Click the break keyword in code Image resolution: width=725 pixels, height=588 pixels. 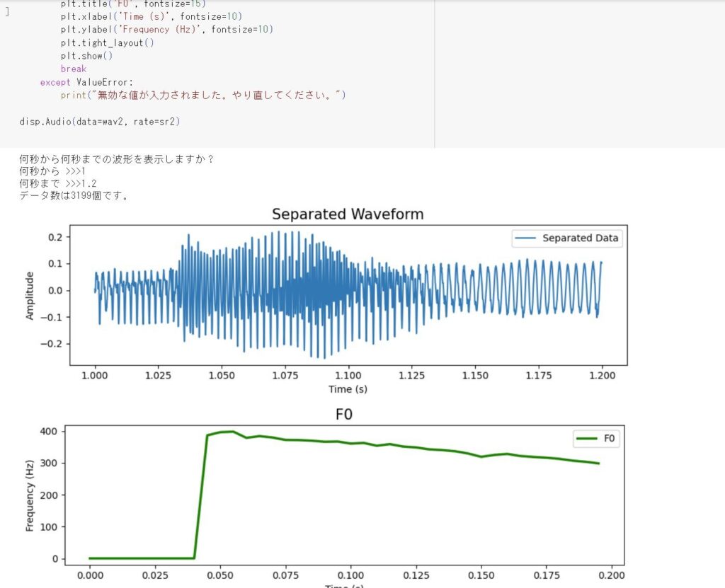click(74, 69)
